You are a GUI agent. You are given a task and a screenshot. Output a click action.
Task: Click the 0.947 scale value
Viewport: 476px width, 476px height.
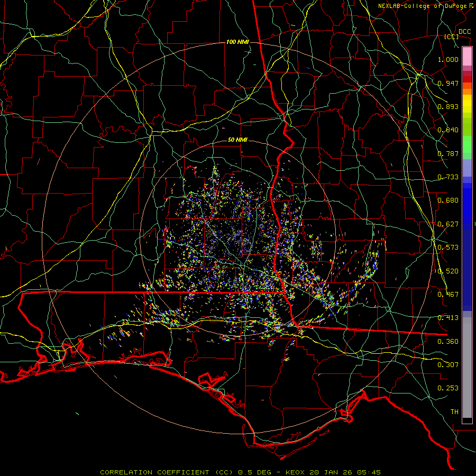tap(448, 83)
